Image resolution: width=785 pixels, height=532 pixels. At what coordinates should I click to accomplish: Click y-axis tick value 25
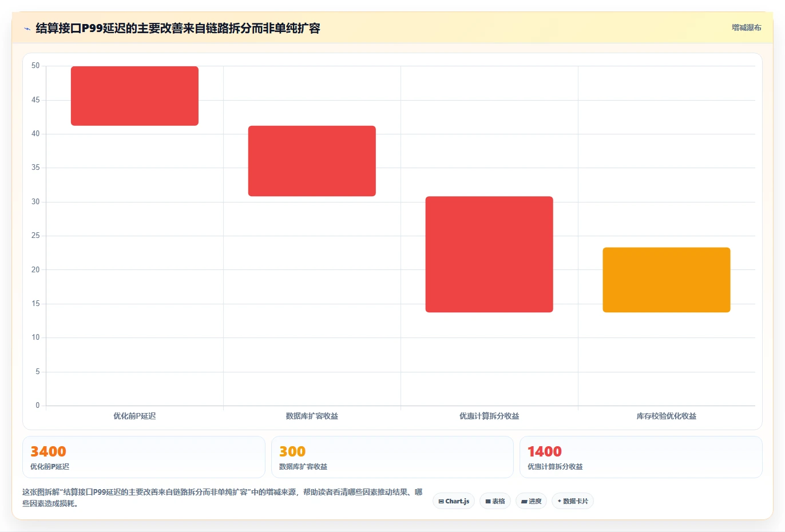[35, 236]
